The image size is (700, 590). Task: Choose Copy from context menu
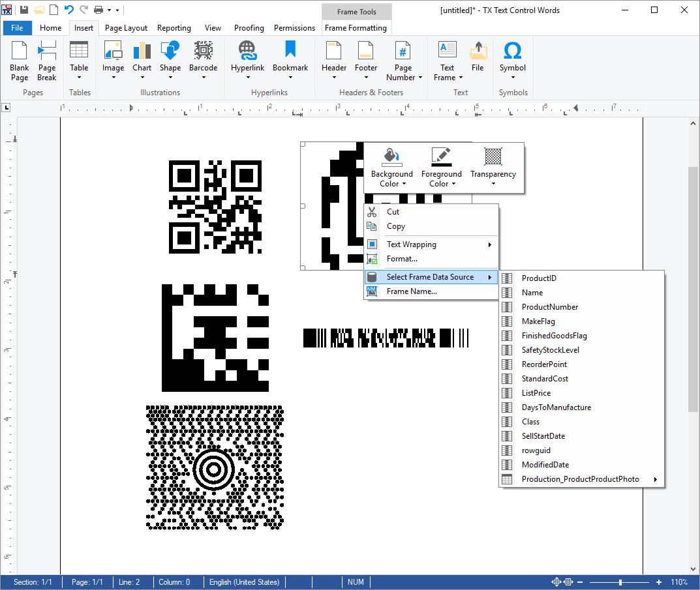[x=431, y=226]
